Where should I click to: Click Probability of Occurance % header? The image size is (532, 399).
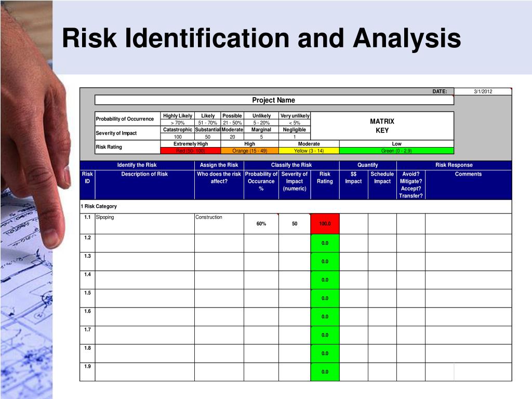point(261,184)
